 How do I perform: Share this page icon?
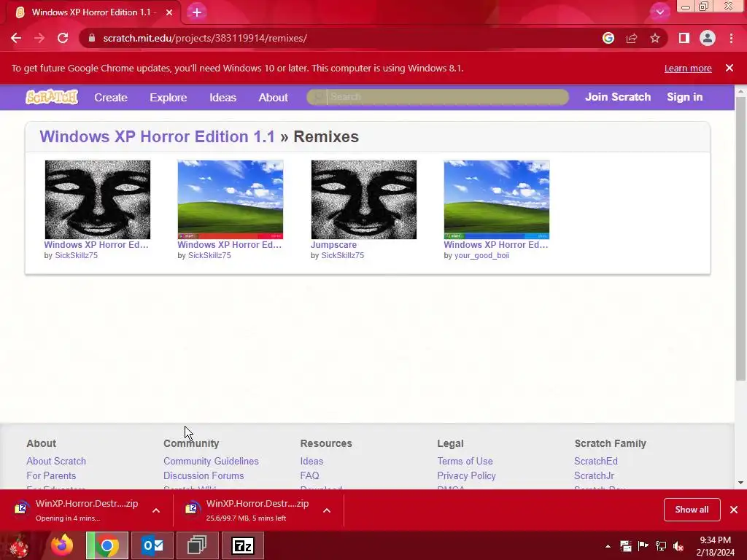coord(632,38)
